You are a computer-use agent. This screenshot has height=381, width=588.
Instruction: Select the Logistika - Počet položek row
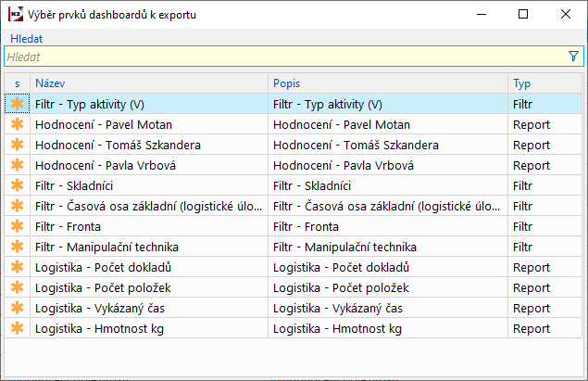coord(148,287)
